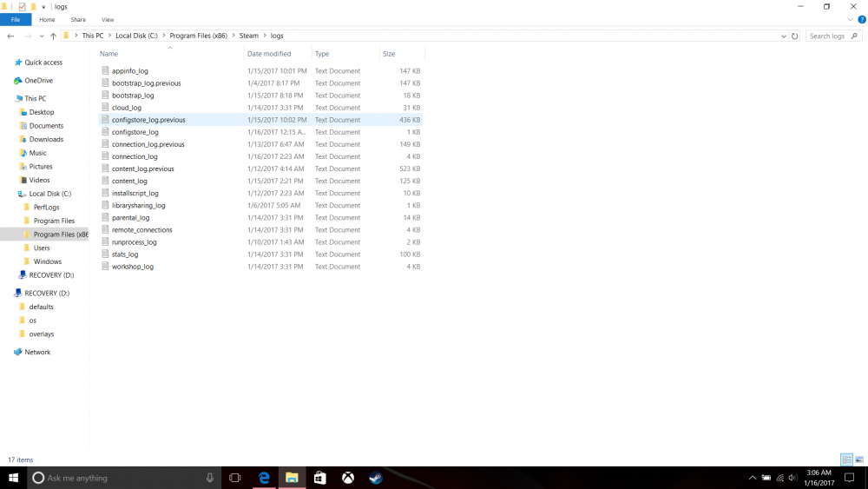The image size is (868, 489).
Task: Select remote_connections file name
Action: [141, 230]
